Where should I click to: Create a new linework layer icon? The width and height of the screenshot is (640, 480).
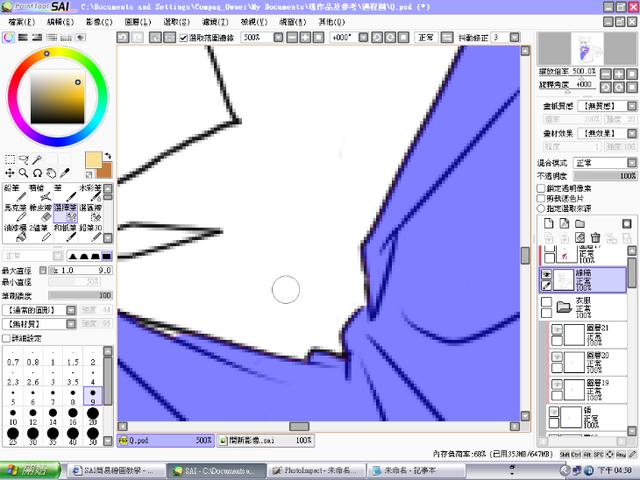[564, 223]
